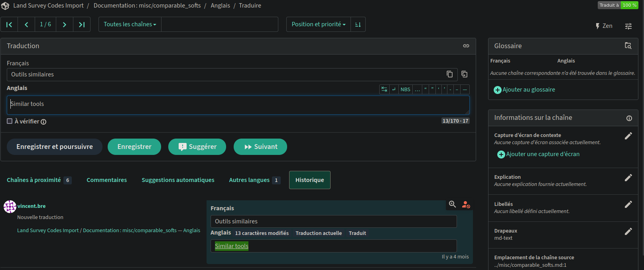Click the 1 / 6 position indicator
The width and height of the screenshot is (644, 270).
[45, 24]
